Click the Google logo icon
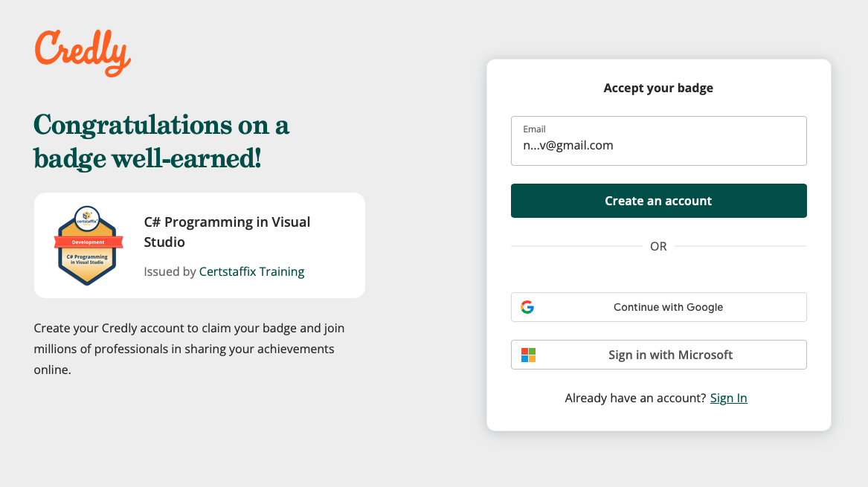The width and height of the screenshot is (868, 487). pyautogui.click(x=527, y=307)
